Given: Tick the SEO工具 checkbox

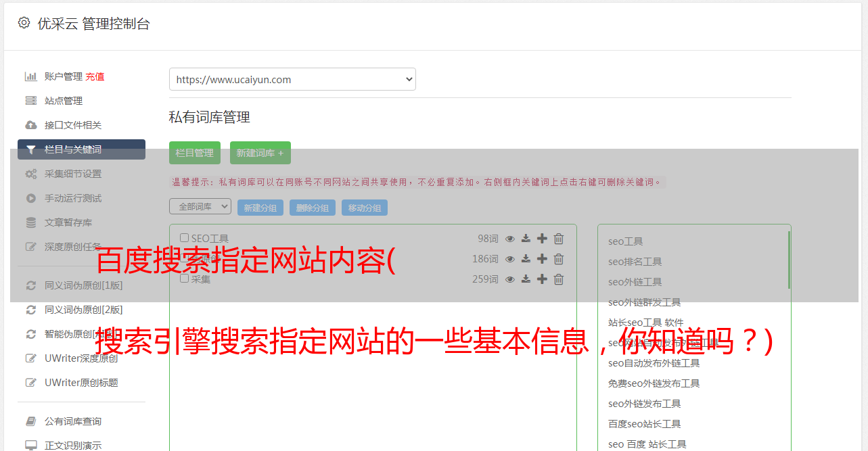Looking at the screenshot, I should coord(184,238).
